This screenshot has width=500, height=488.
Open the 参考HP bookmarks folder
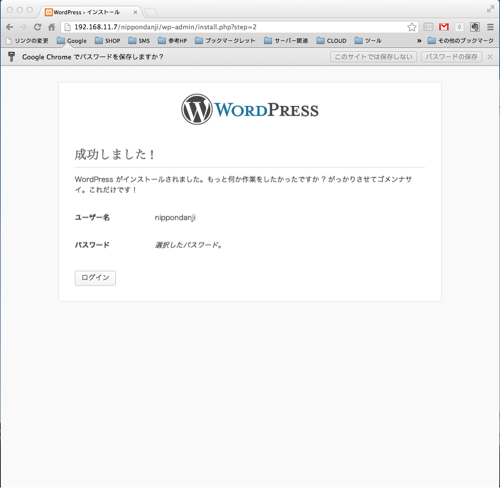coord(172,41)
